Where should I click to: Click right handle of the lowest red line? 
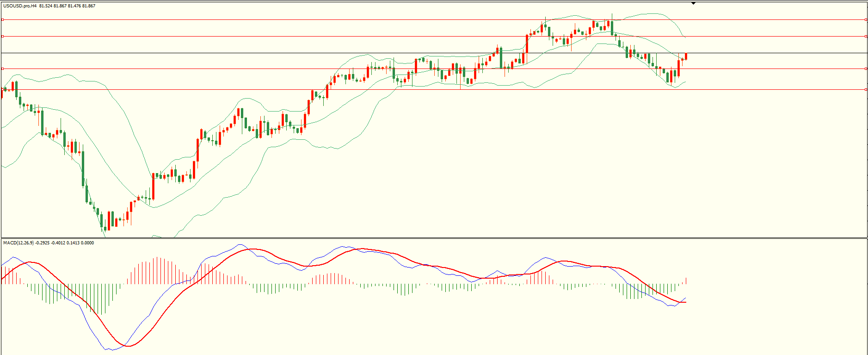tap(866, 89)
